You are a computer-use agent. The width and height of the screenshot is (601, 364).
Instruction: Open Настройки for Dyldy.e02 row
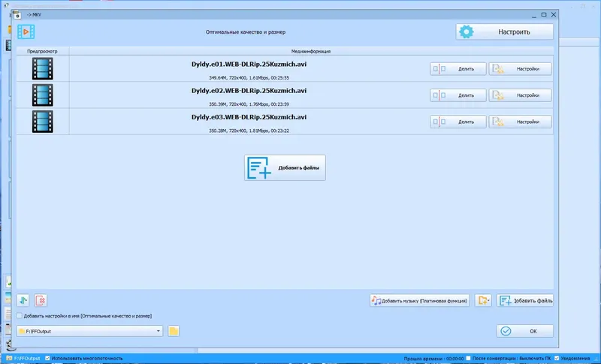click(520, 95)
